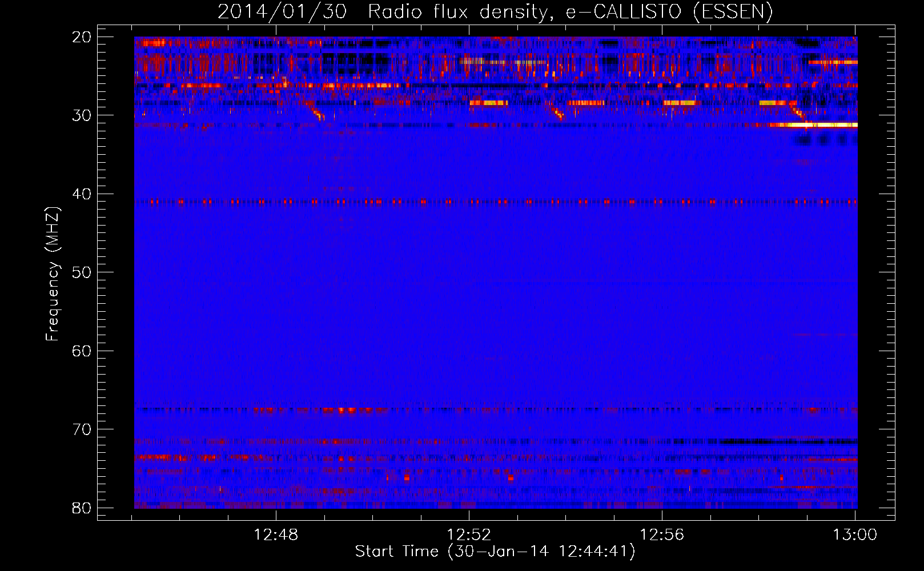Screen dimensions: 924x571
Task: Click the 12:56 time tick label
Action: pos(662,535)
